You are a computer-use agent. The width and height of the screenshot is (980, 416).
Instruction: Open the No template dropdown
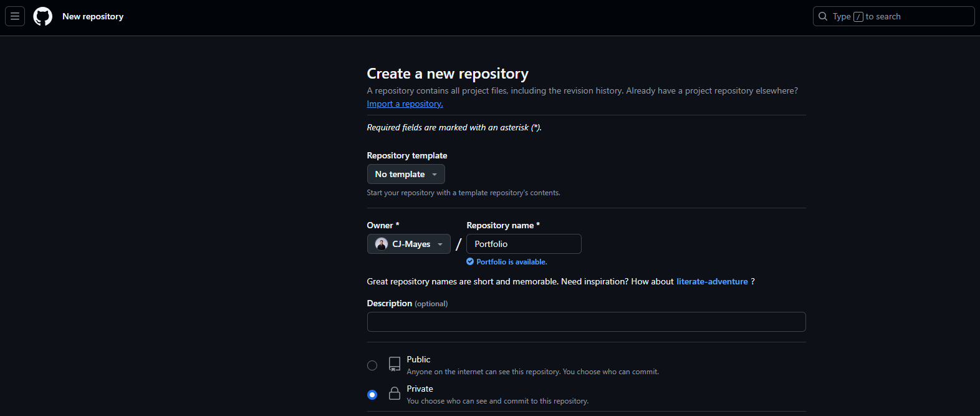(406, 174)
